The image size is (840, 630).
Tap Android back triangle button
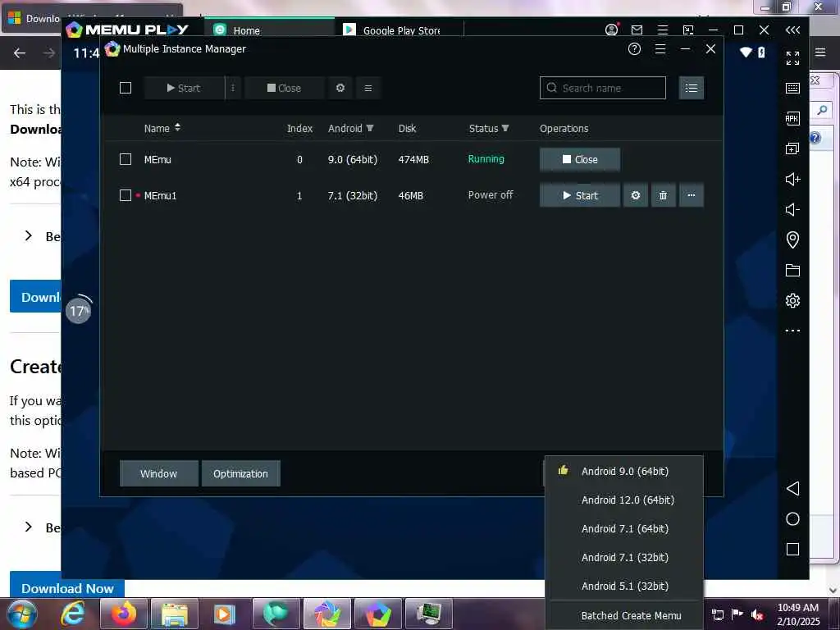tap(793, 488)
